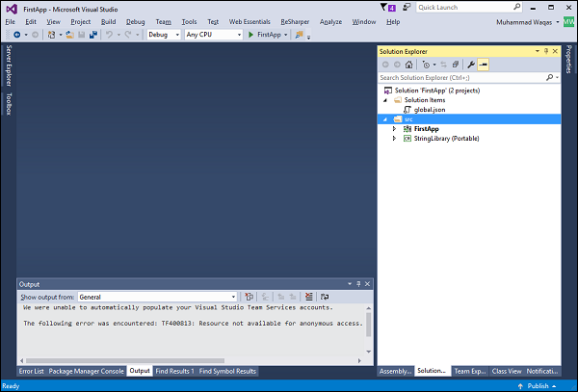
Task: Open the Build menu
Action: tap(108, 21)
